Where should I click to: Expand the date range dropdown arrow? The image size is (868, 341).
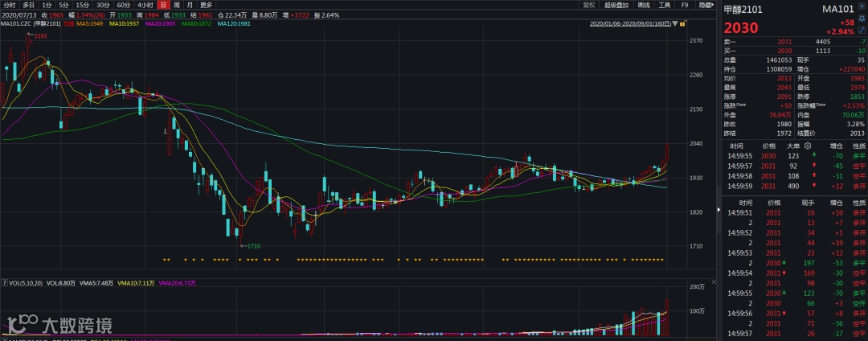pos(675,24)
